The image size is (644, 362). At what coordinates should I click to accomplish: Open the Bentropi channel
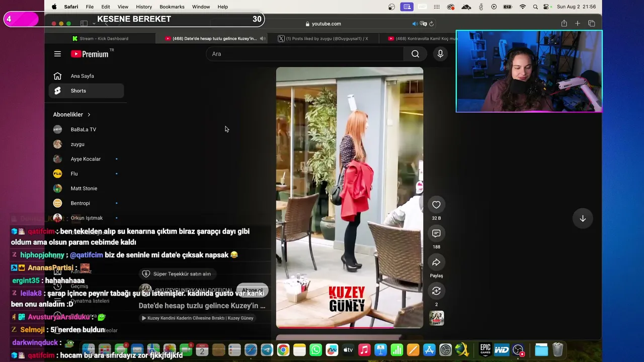coord(87,203)
